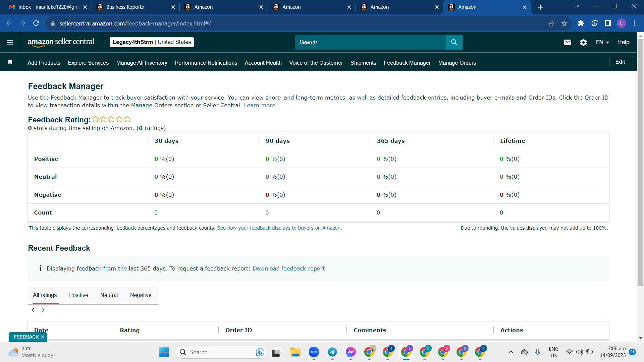Open the weather widget showing 25°C
Viewport: 644px width, 362px height.
tap(31, 352)
